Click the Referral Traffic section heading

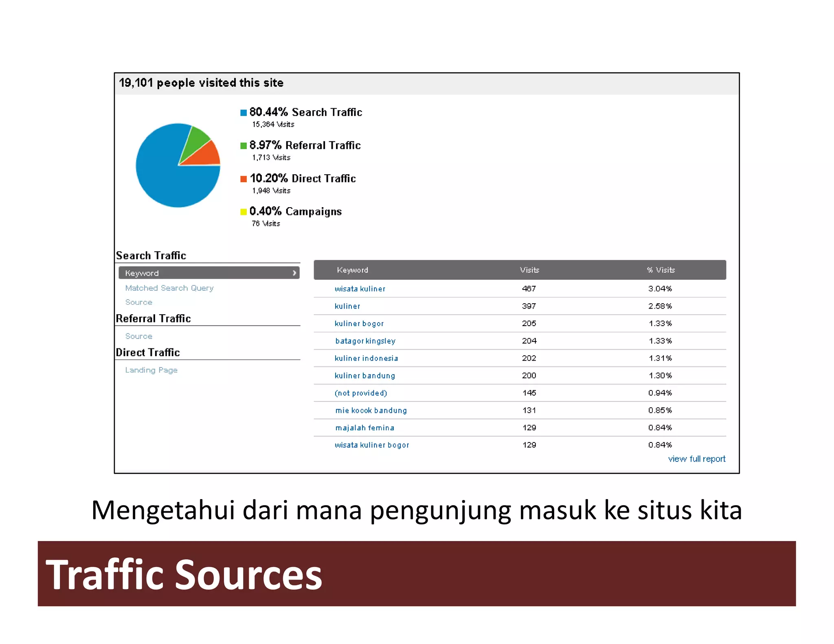(x=154, y=318)
